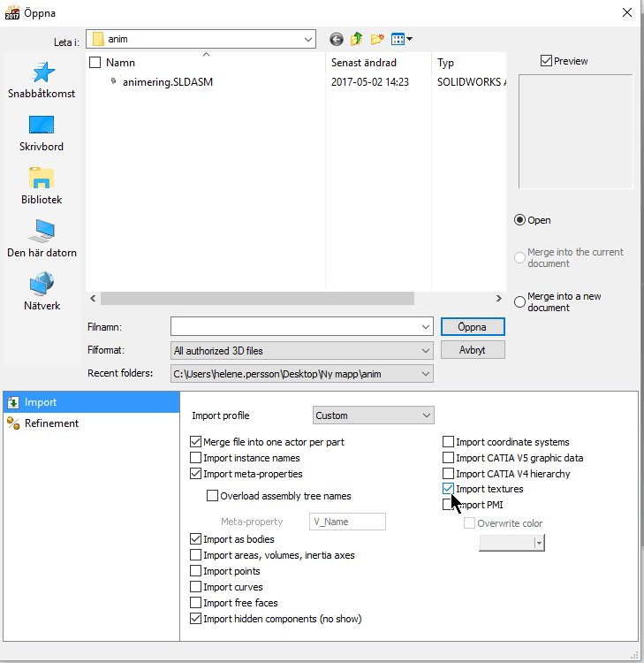644x663 pixels.
Task: Disable Import textures checkbox
Action: coord(449,489)
